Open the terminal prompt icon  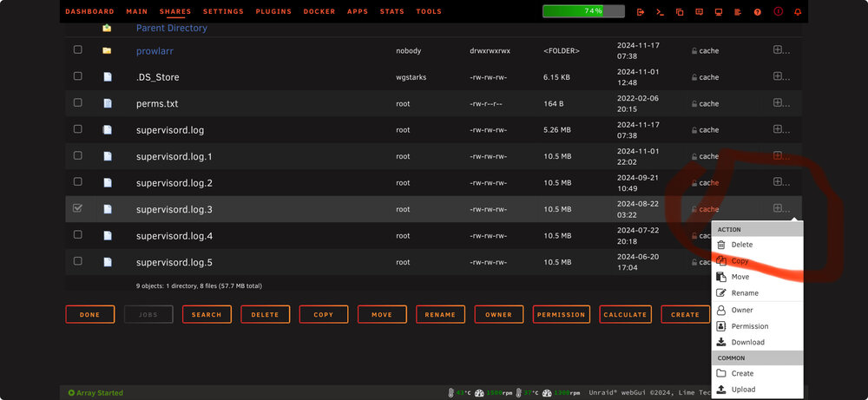click(x=660, y=11)
